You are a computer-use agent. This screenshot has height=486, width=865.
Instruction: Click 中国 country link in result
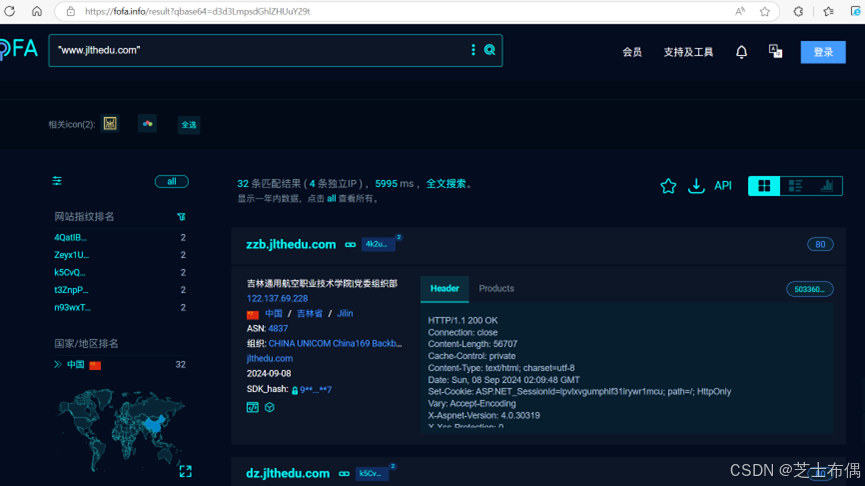274,313
